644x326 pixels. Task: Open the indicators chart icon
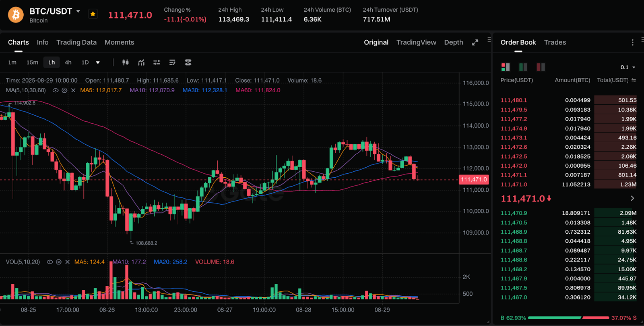click(141, 62)
